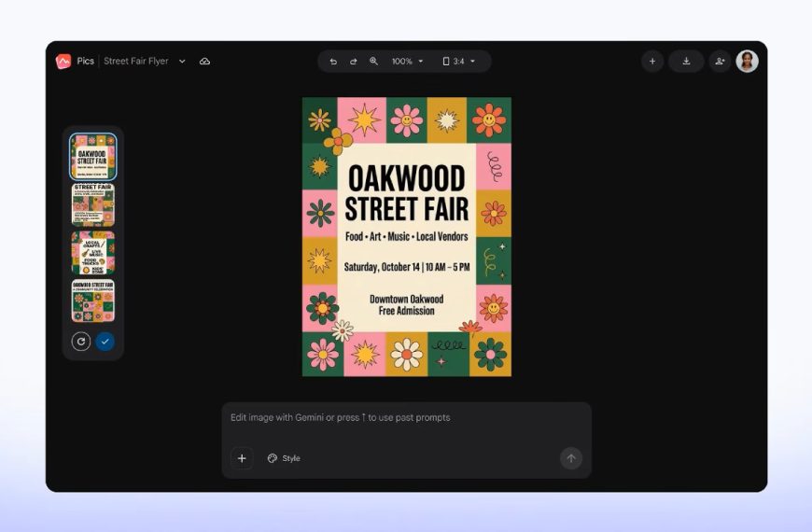Click the Street Fair Flyer document title

tap(136, 61)
